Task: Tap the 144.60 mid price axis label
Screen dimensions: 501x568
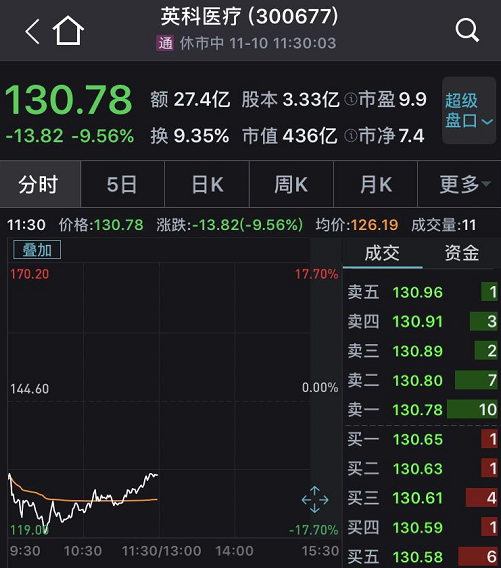Action: 29,389
